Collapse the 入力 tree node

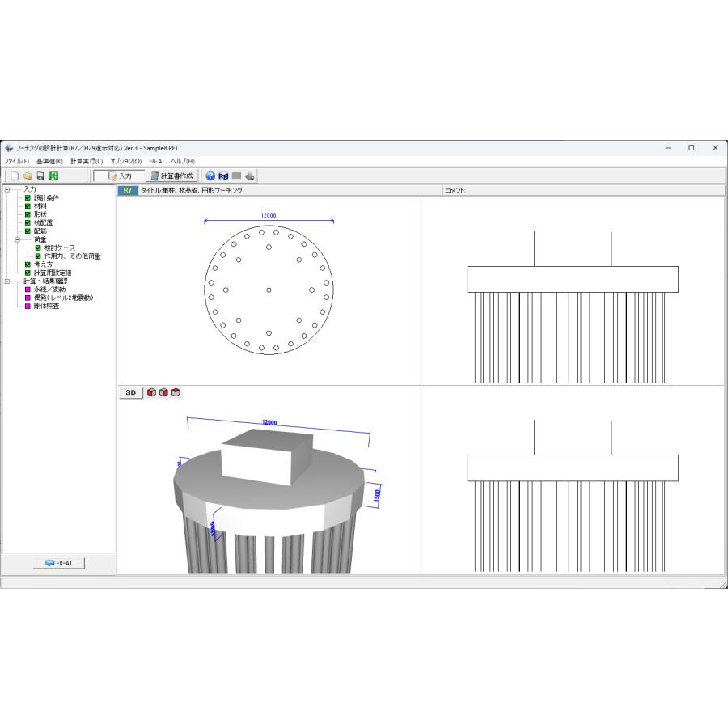[7, 189]
